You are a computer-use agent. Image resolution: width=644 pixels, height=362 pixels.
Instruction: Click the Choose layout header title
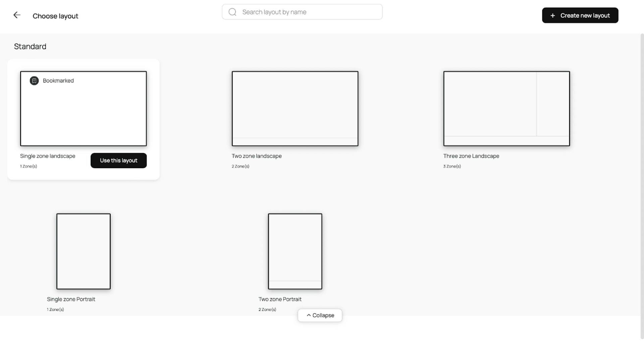point(55,16)
